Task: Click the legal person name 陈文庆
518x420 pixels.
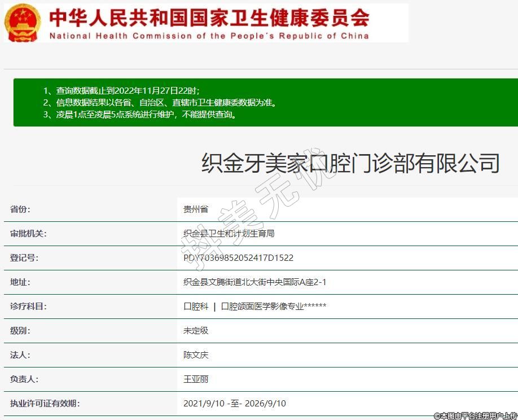Action: (x=196, y=355)
